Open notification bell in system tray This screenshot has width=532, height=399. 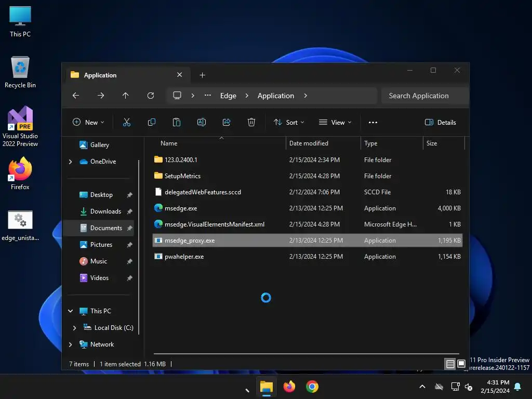click(518, 387)
